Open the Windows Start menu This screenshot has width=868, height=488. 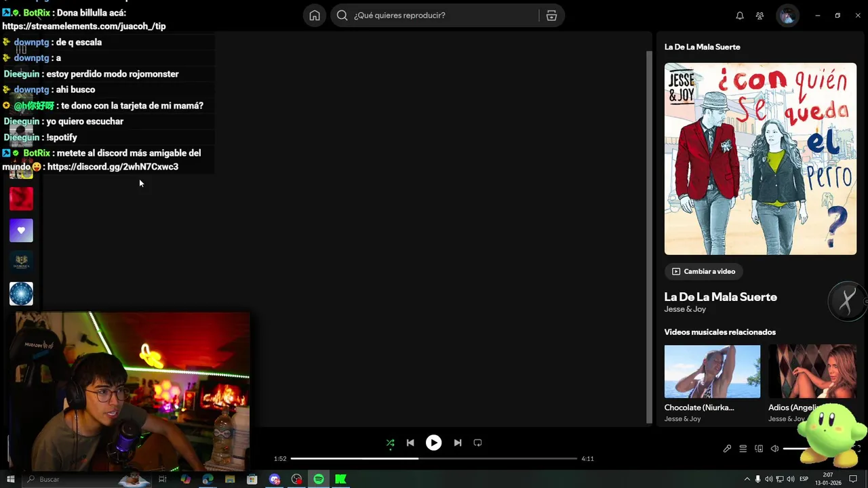(10, 479)
